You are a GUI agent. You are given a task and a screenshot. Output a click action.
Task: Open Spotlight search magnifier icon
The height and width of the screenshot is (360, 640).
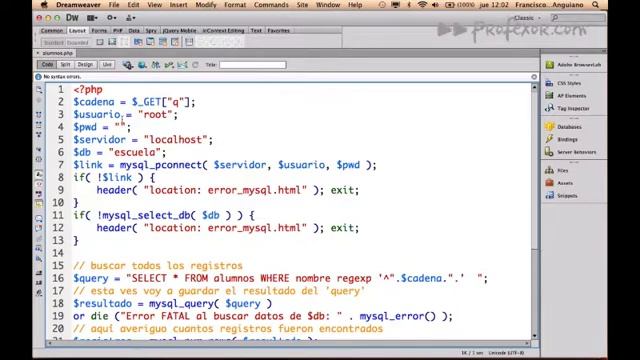click(x=596, y=5)
